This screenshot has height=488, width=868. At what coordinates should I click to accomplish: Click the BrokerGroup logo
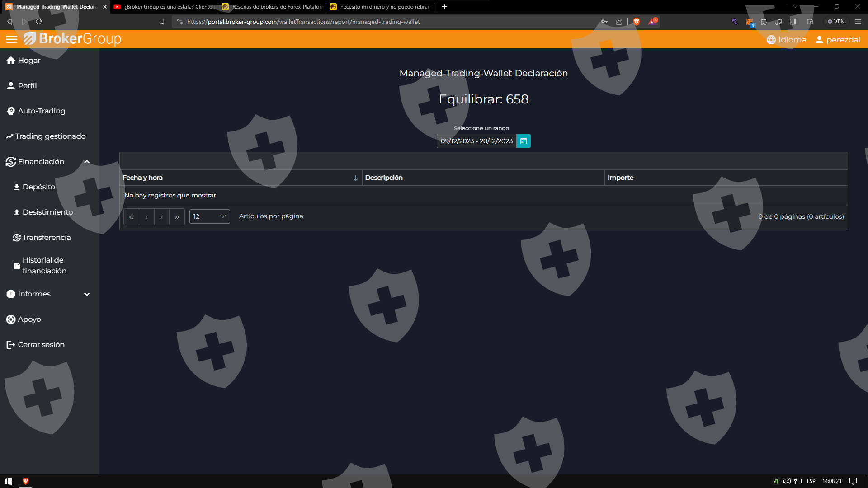(x=72, y=39)
